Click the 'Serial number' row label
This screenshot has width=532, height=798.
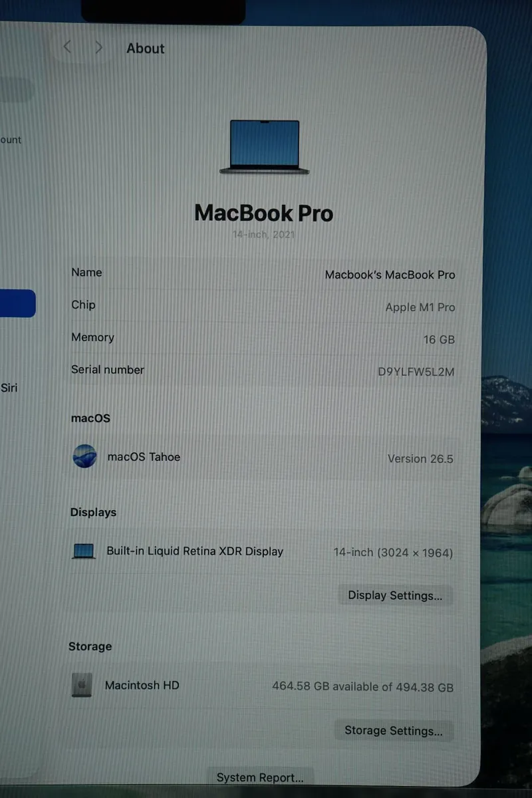(x=108, y=370)
